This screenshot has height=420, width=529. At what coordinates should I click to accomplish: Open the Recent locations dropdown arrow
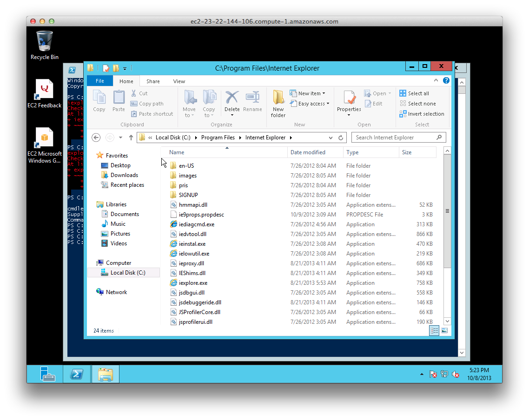tap(120, 138)
